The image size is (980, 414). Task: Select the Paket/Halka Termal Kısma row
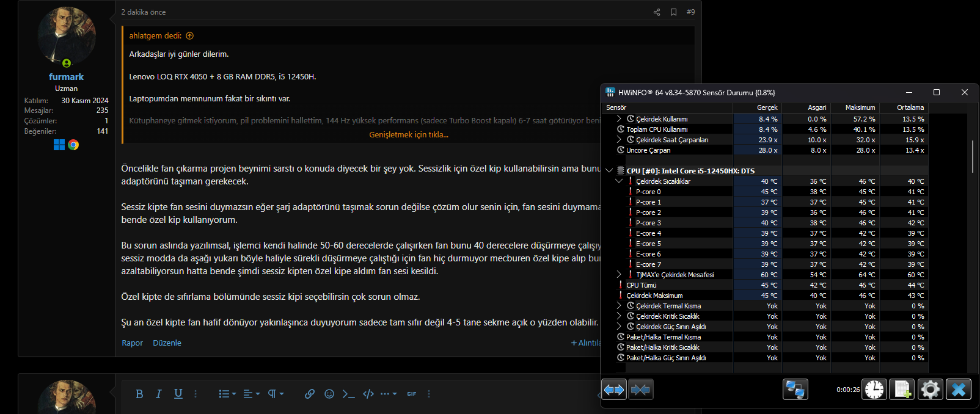click(x=765, y=337)
